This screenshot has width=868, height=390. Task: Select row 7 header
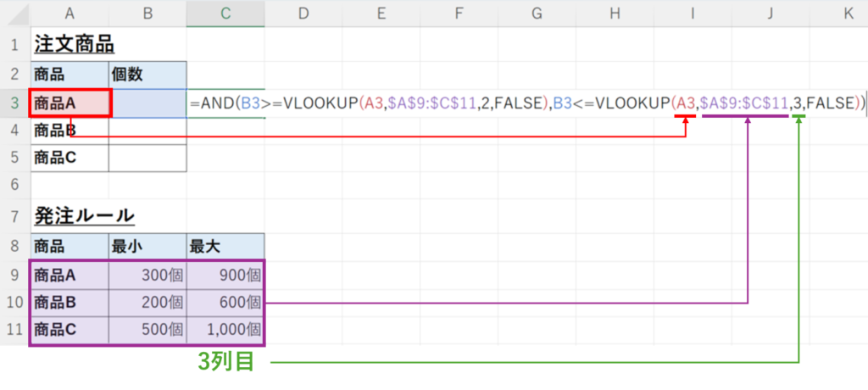(x=15, y=216)
